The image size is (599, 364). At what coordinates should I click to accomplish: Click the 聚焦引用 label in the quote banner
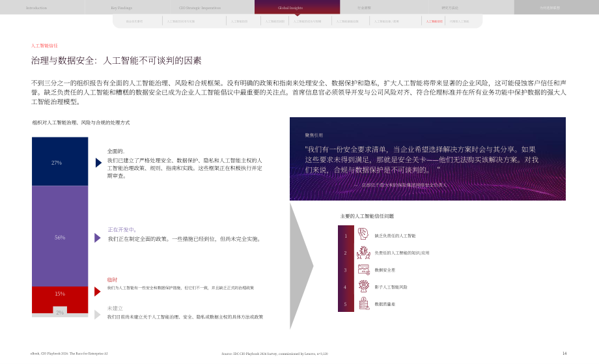pos(314,135)
